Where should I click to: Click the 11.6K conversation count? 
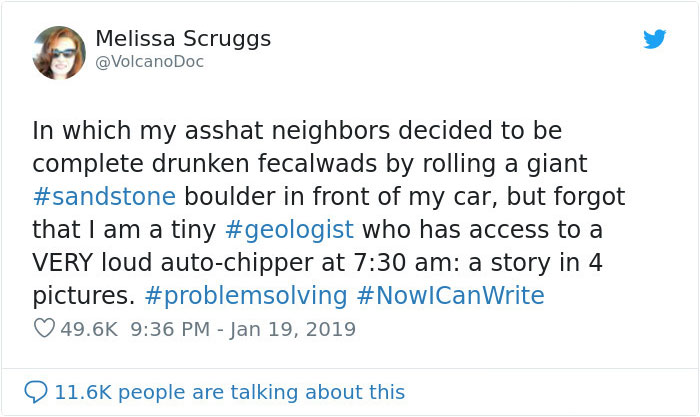point(83,392)
